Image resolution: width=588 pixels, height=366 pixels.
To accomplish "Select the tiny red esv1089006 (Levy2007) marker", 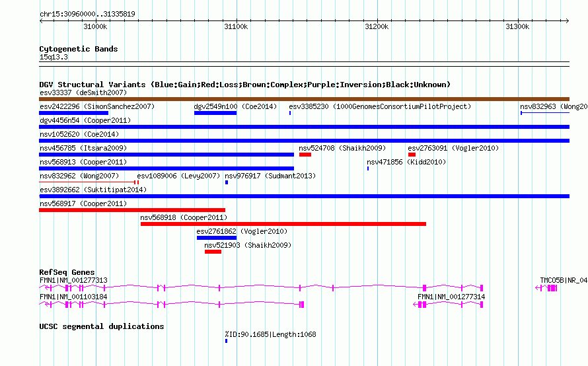I will pos(138,182).
